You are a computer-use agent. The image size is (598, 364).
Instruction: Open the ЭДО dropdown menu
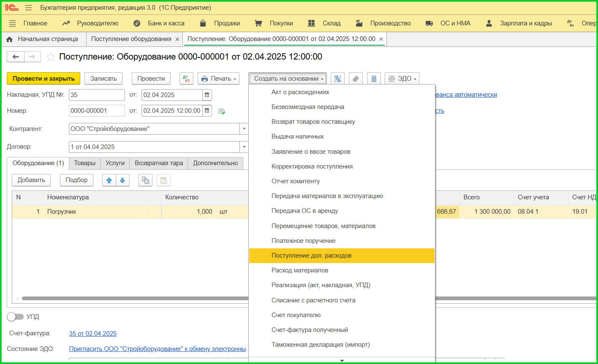[402, 79]
